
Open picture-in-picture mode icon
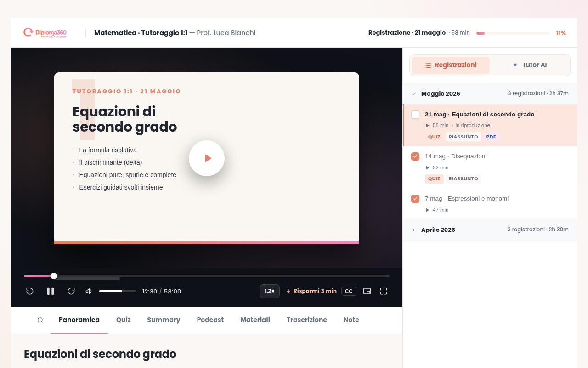pos(367,291)
